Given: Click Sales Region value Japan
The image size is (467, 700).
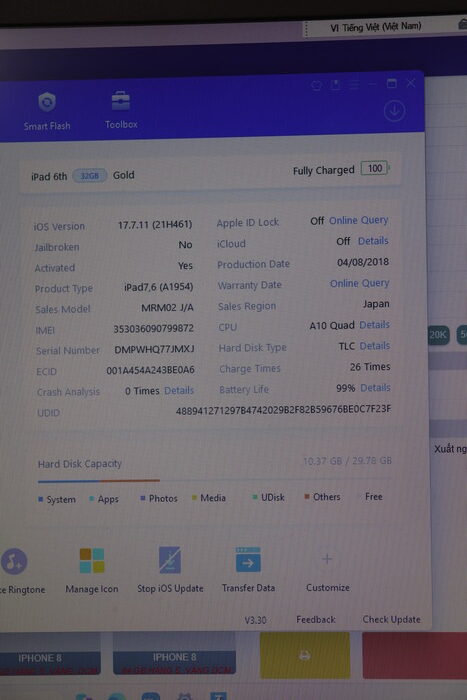Looking at the screenshot, I should (375, 304).
